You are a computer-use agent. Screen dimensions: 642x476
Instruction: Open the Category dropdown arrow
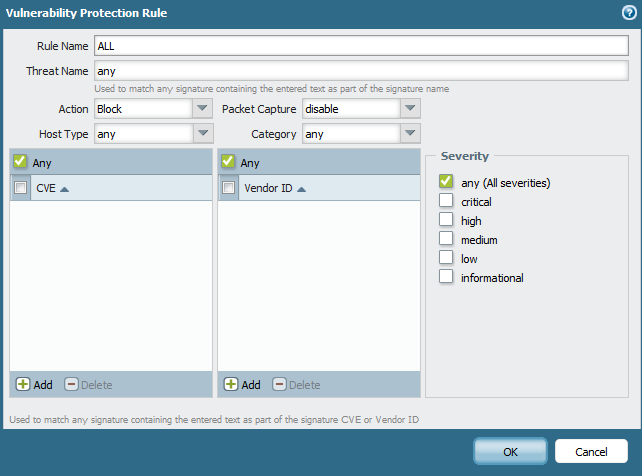tap(410, 133)
